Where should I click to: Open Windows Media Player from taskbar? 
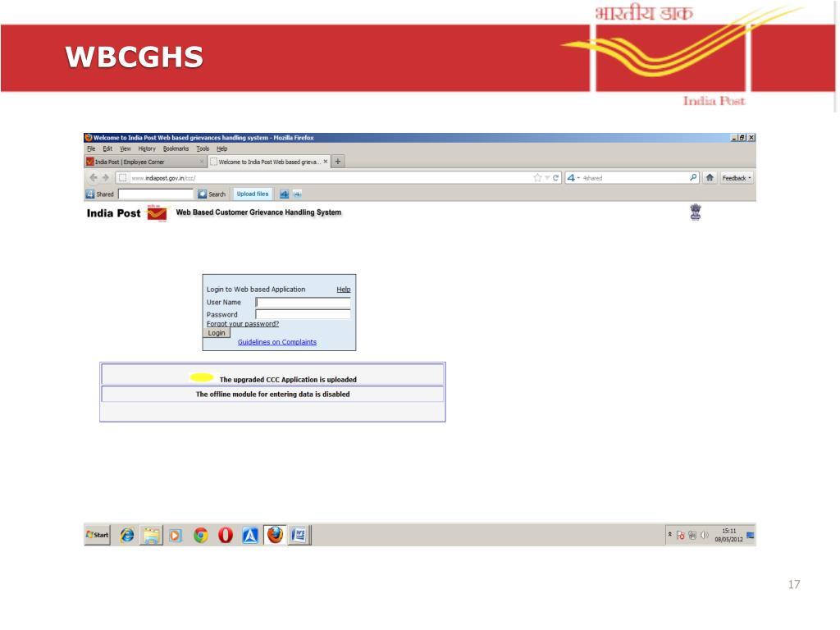click(176, 535)
